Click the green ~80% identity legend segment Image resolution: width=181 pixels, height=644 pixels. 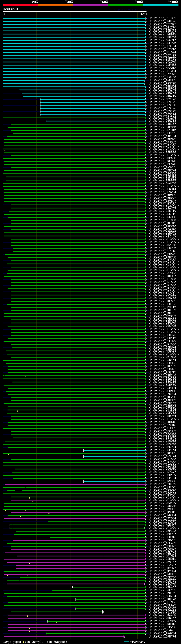point(125,5)
